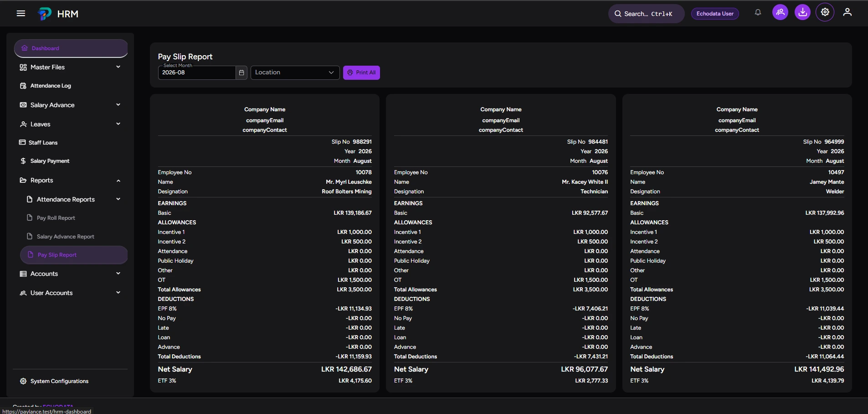Click the Dashboard home icon
This screenshot has height=414, width=868.
pos(25,48)
